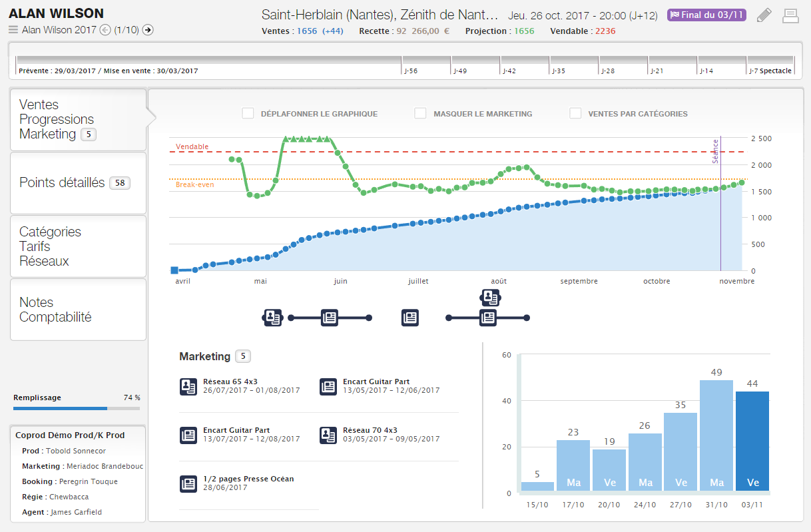Toggle Masquer le marketing checkbox
The height and width of the screenshot is (532, 811).
pos(420,114)
